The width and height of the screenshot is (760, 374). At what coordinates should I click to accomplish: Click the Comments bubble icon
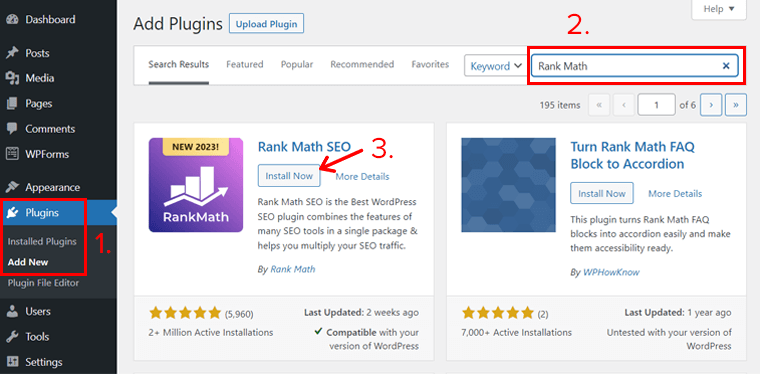pyautogui.click(x=12, y=129)
